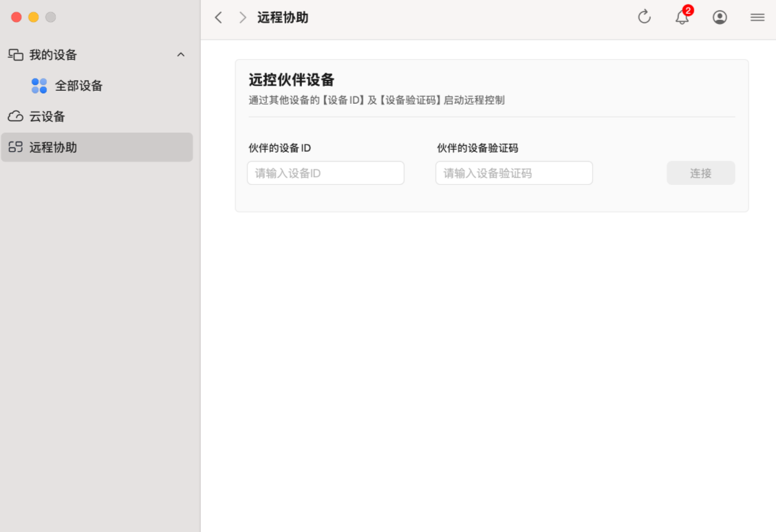Click the red badge showing 2 notifications
Image resolution: width=776 pixels, height=532 pixels.
687,10
